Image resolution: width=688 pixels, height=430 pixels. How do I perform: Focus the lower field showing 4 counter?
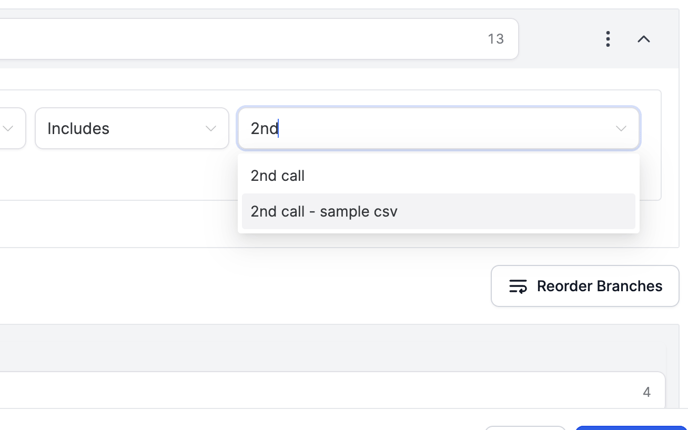300,392
